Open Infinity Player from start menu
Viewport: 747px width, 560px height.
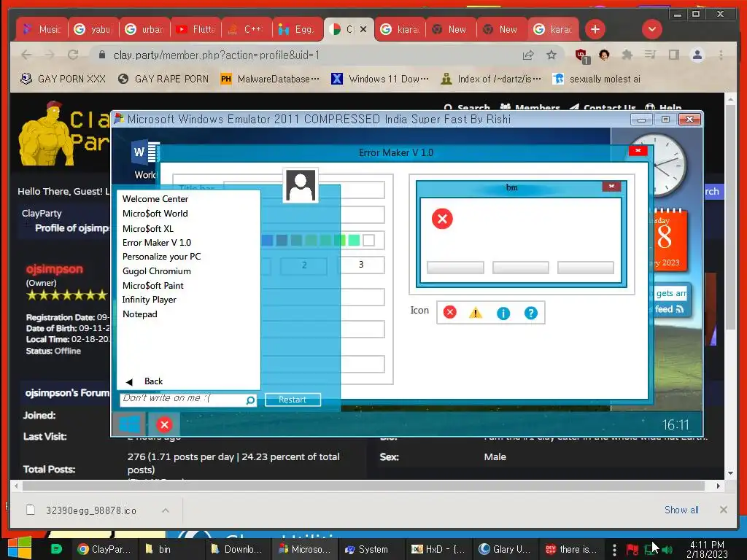149,300
